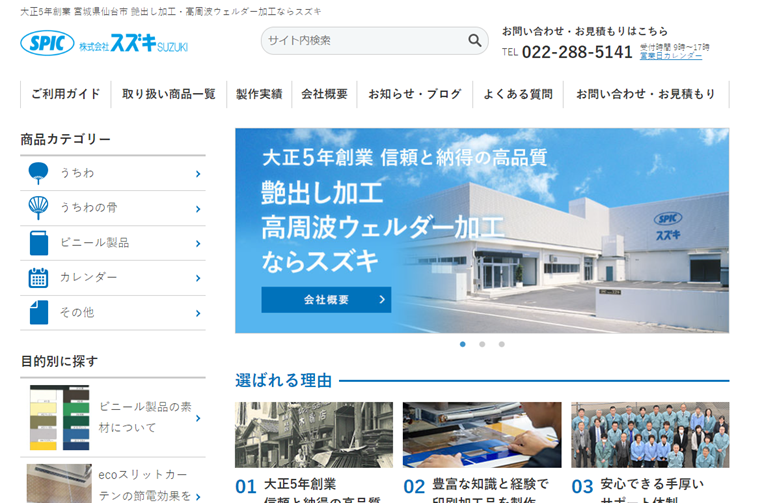The height and width of the screenshot is (503, 762).
Task: Click the SPIC Suzuki company logo
Action: (x=104, y=43)
